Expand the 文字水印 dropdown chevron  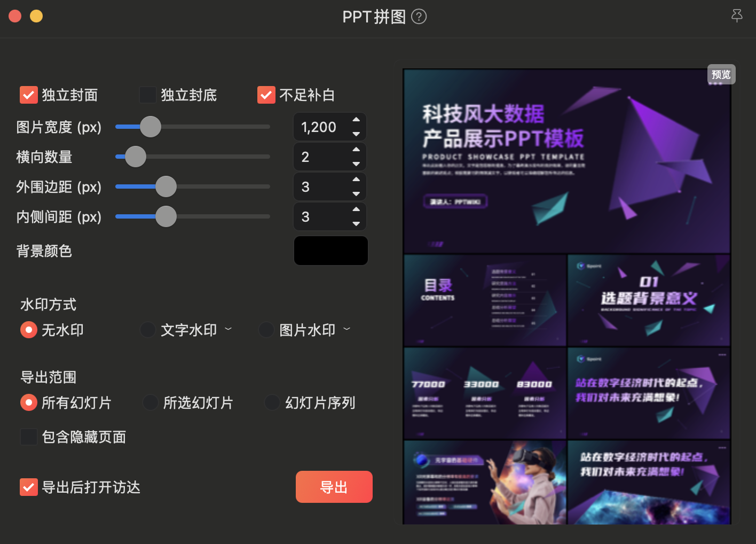click(x=229, y=329)
